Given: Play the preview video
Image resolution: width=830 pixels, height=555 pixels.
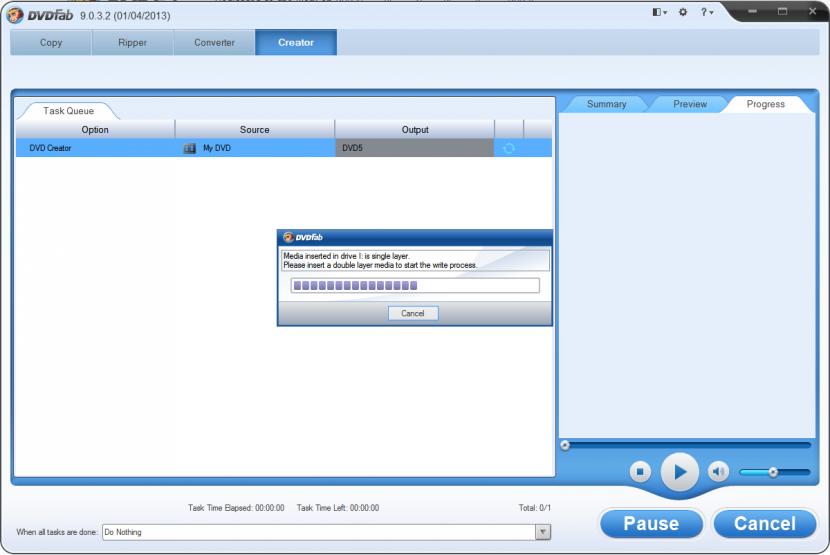Looking at the screenshot, I should [680, 471].
